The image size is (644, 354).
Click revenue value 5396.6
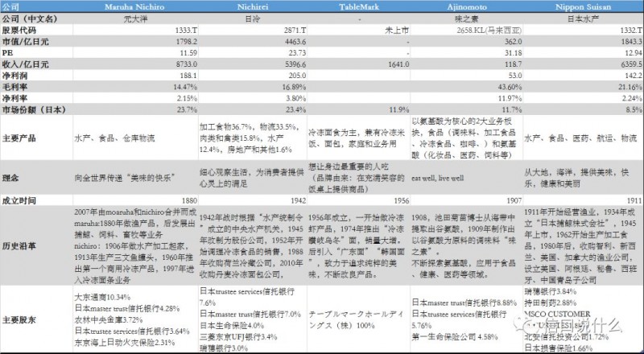coord(295,64)
